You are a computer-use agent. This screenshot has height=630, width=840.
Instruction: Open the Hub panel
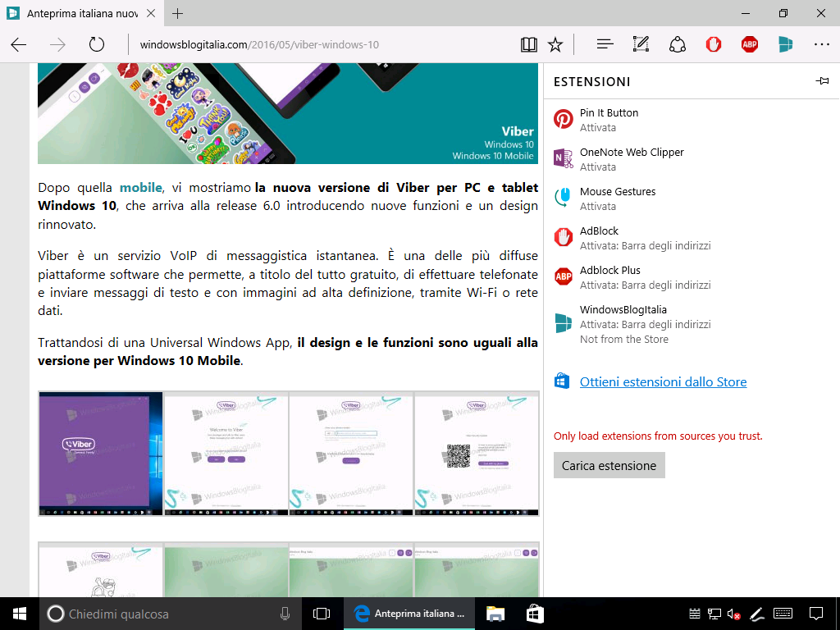(605, 44)
